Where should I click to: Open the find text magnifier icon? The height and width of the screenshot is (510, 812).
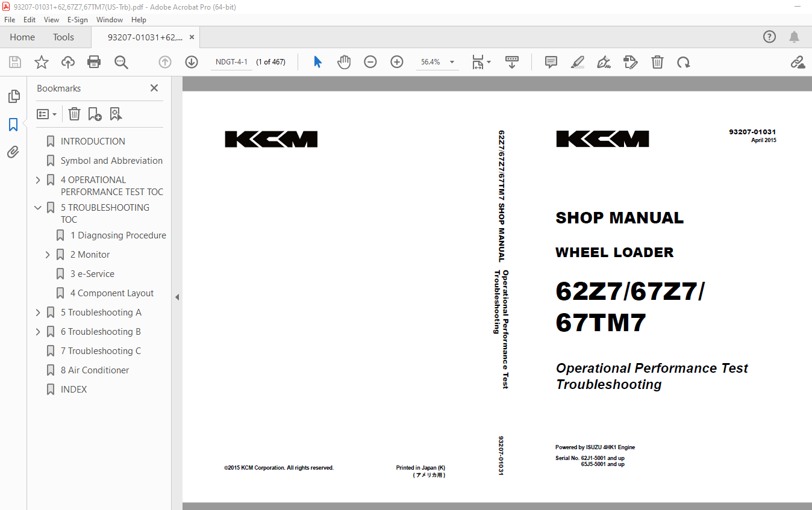coord(121,62)
